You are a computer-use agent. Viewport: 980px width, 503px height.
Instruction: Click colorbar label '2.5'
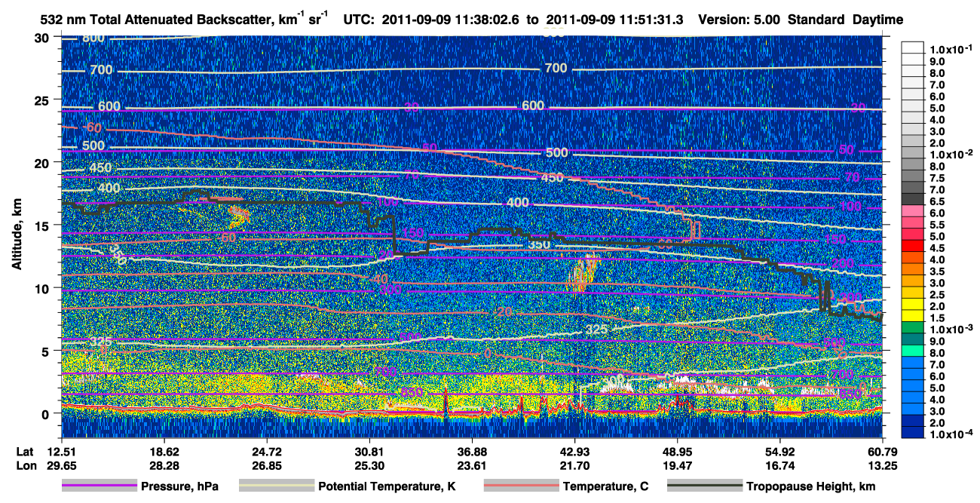point(936,294)
